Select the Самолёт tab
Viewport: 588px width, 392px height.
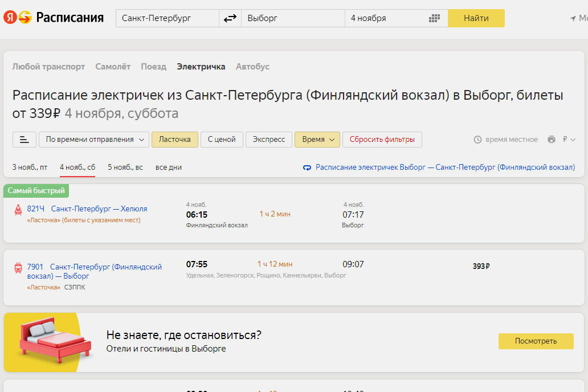click(113, 67)
